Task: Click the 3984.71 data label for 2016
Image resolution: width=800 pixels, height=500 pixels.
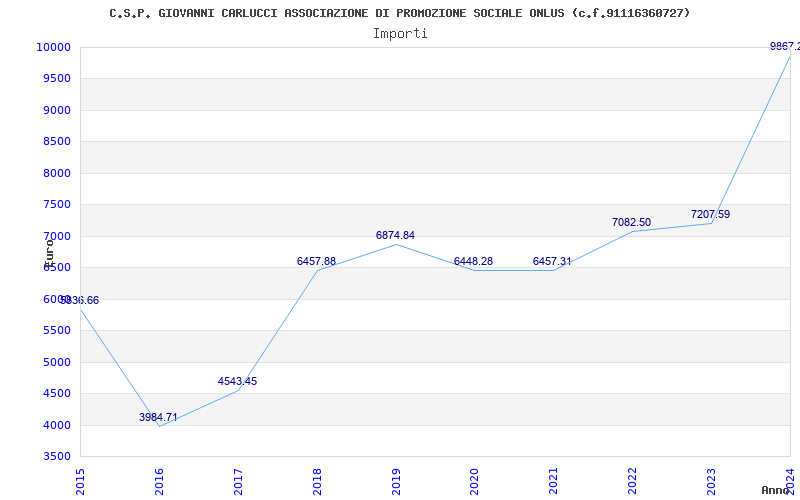Action: (x=158, y=417)
